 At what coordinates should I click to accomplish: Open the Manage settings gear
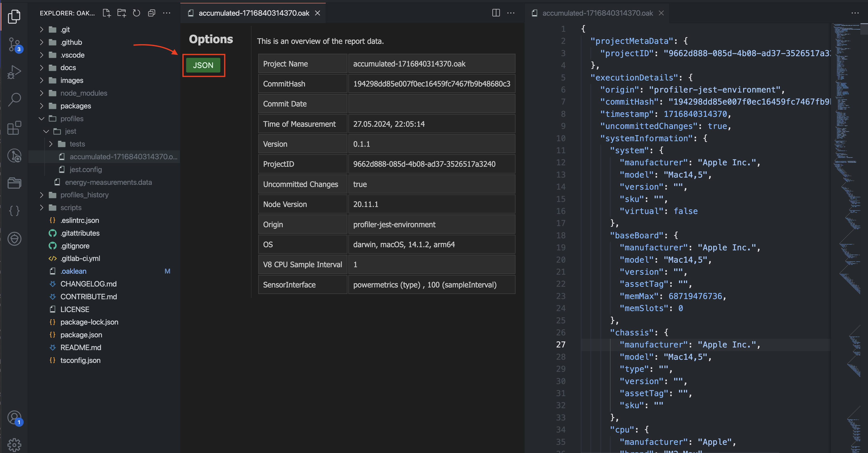[14, 445]
